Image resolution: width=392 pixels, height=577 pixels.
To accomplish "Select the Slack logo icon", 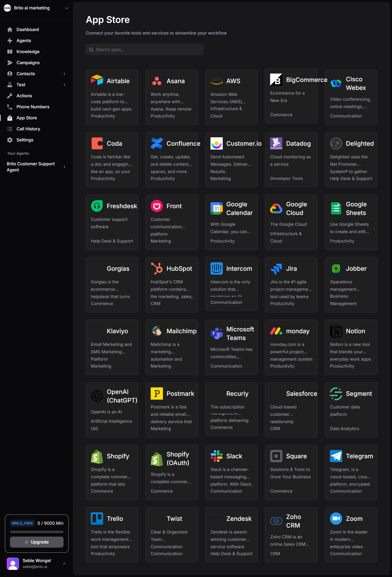I will click(x=216, y=456).
